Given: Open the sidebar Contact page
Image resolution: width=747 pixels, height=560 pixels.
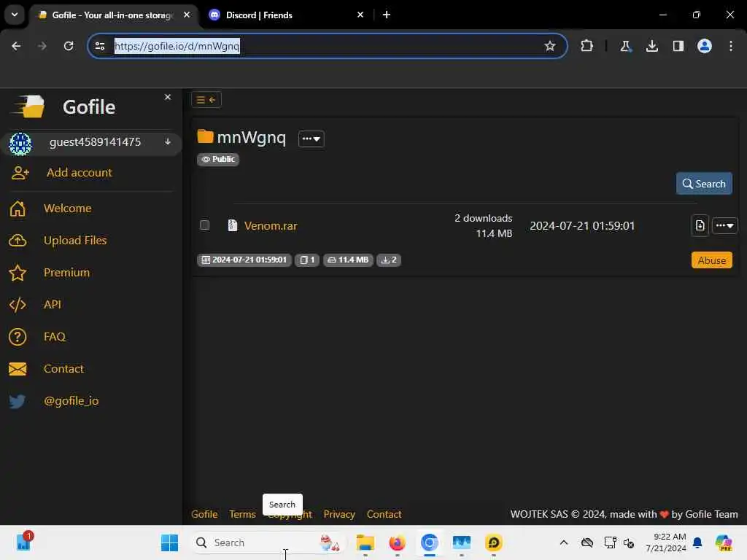Looking at the screenshot, I should tap(64, 368).
